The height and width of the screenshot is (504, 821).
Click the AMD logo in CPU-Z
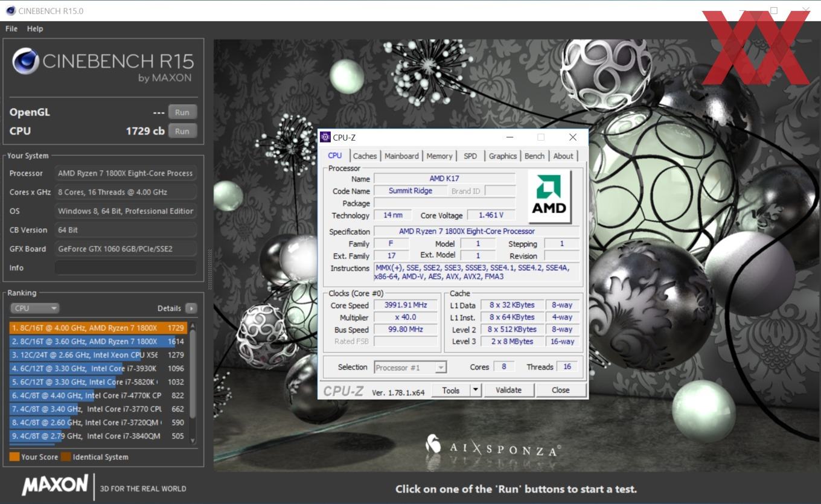tap(549, 196)
